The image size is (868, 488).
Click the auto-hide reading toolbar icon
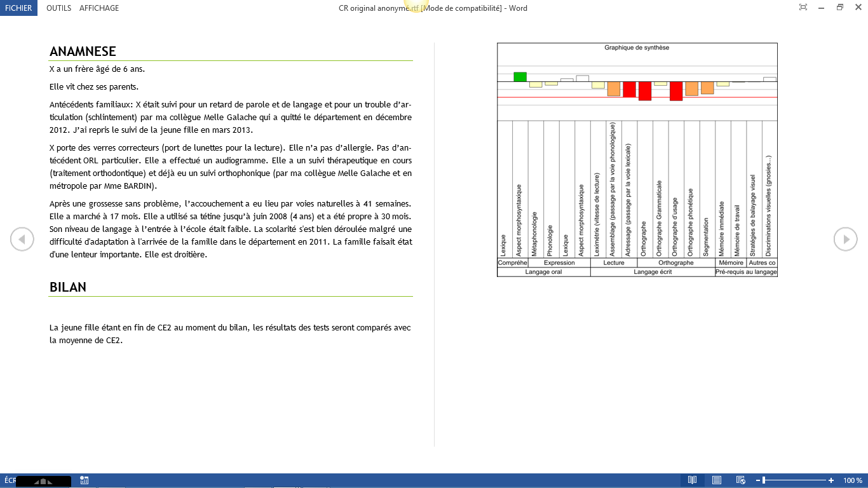(x=803, y=8)
